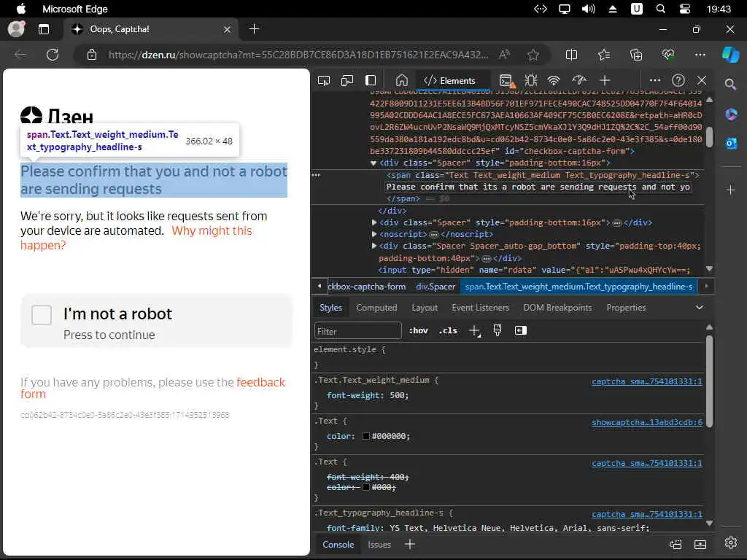Viewport: 747px width, 560px height.
Task: Open the Sources bug icon in DevTools
Action: click(531, 80)
